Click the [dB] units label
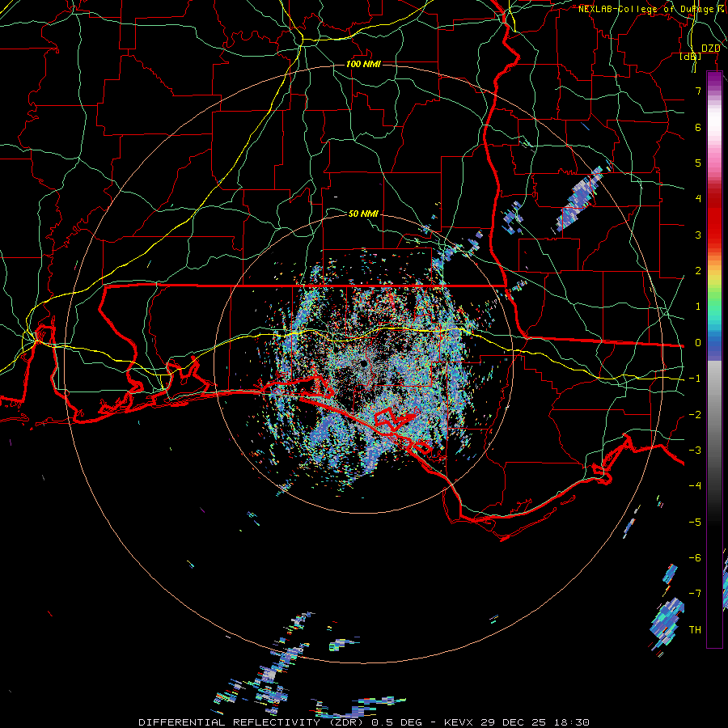The image size is (728, 728). [691, 57]
